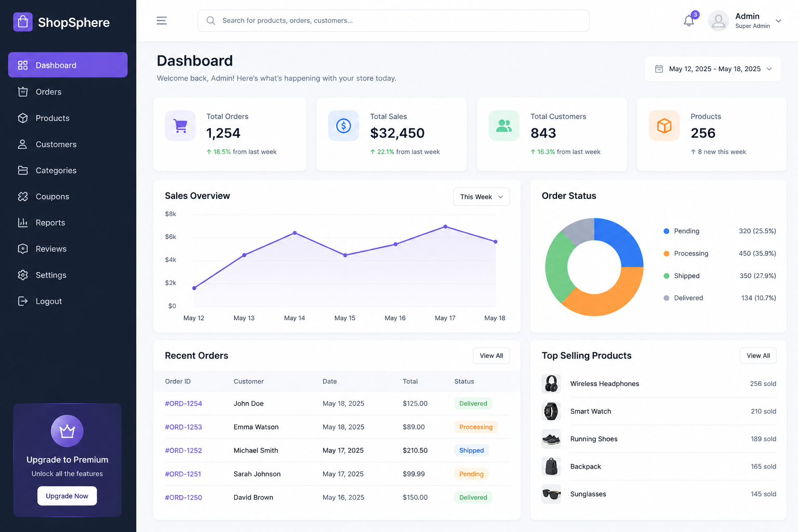Click the $32,450 total sales value
Viewport: 798px width, 532px height.
(397, 133)
